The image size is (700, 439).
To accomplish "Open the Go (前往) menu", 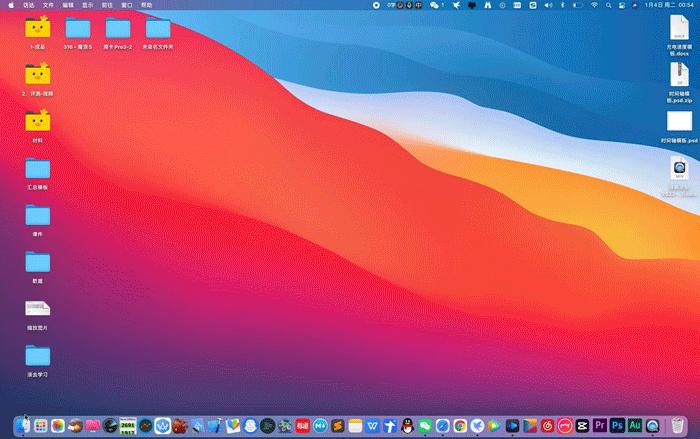I will click(x=107, y=5).
